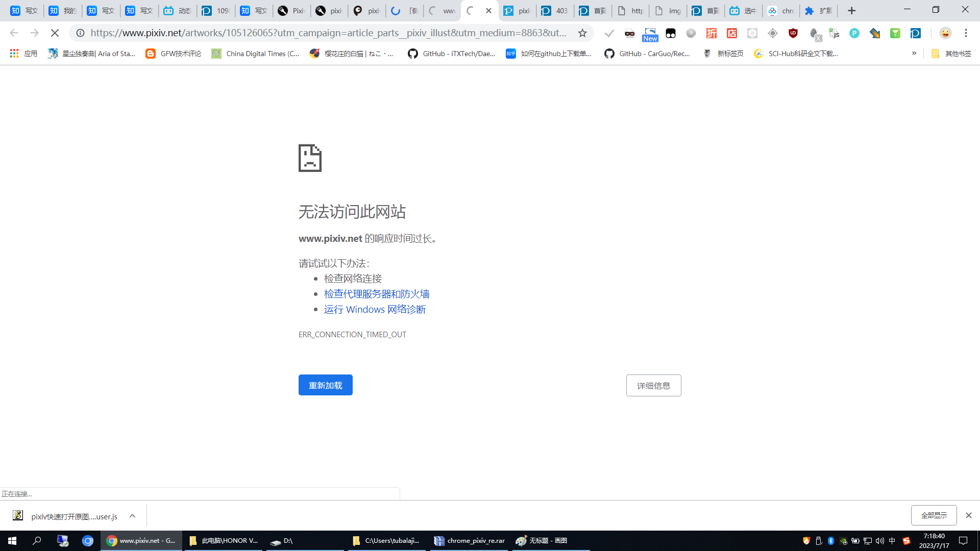Go back to previous page
The height and width of the screenshot is (551, 980).
(x=14, y=33)
